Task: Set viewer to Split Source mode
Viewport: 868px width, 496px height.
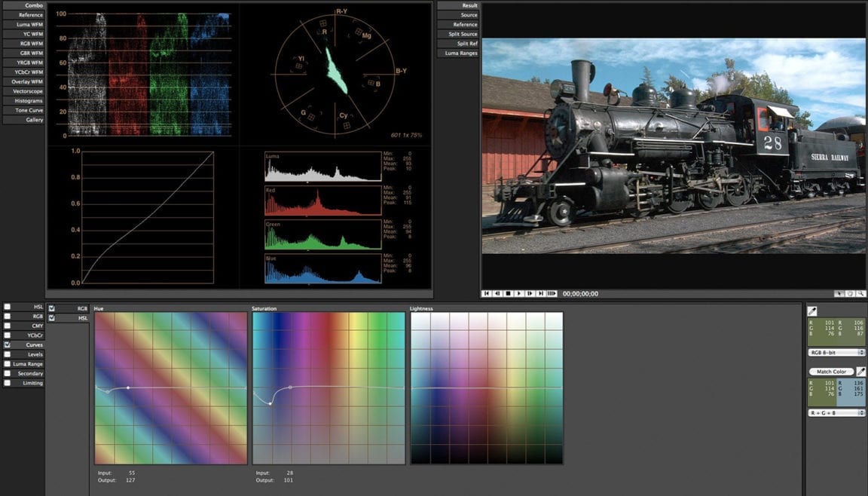Action: (458, 34)
